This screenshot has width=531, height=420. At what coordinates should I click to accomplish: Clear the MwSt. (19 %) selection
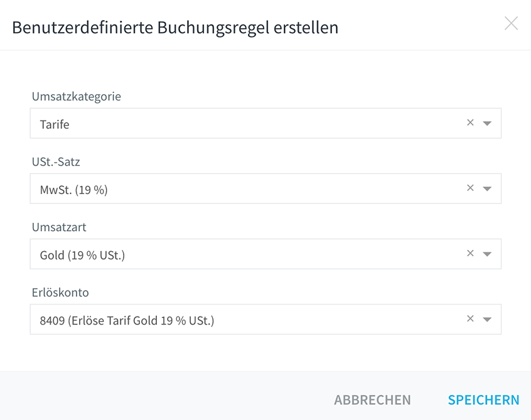(x=470, y=188)
